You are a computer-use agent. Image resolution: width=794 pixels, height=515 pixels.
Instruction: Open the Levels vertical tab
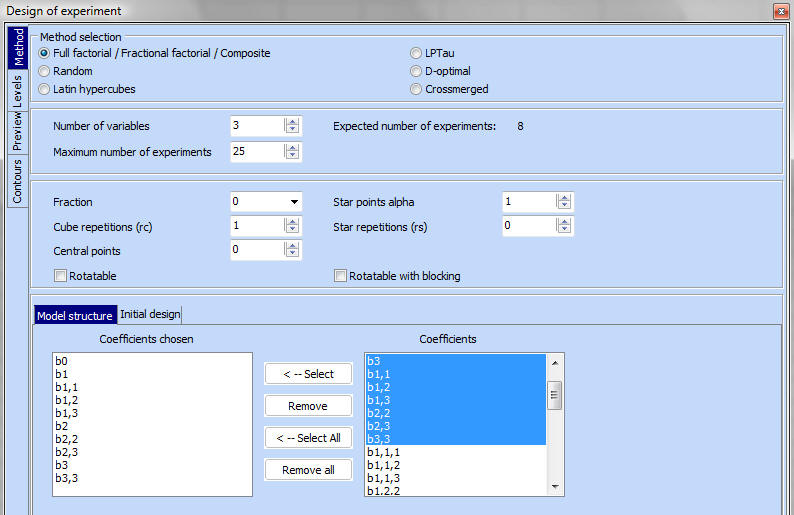17,95
